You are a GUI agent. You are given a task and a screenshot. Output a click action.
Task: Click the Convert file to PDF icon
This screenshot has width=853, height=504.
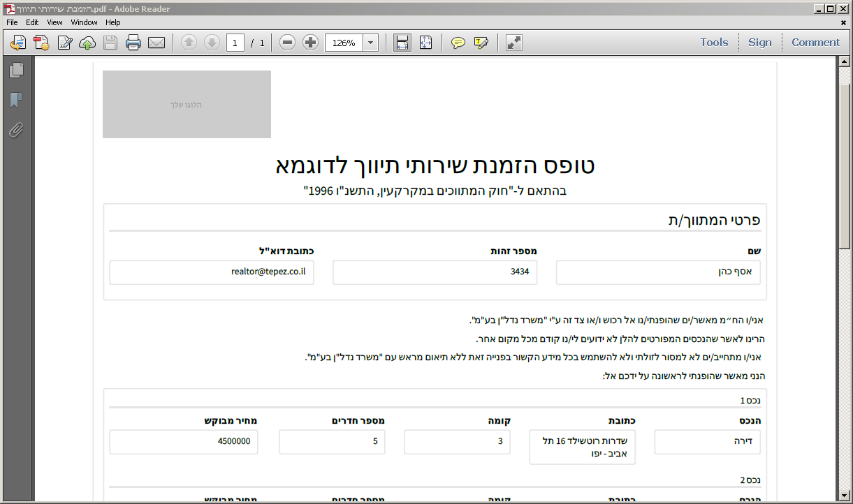coord(41,43)
